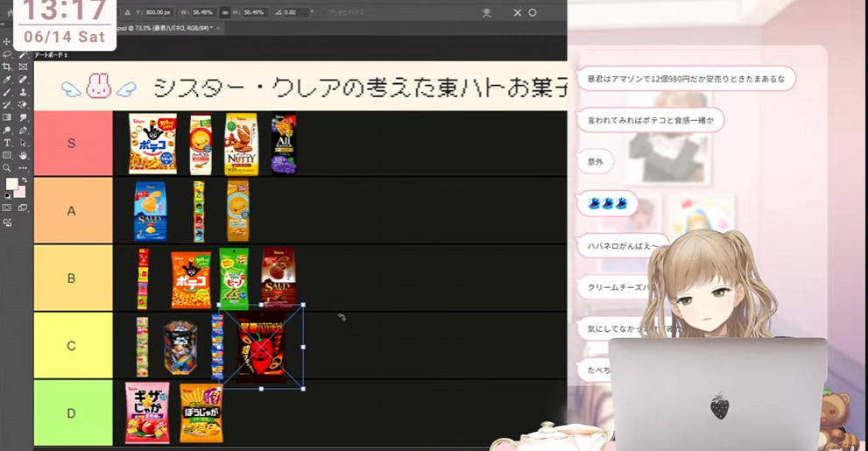Toggle the アンチエイリアス checkbox
Screen dimensions: 868x451
click(x=322, y=12)
